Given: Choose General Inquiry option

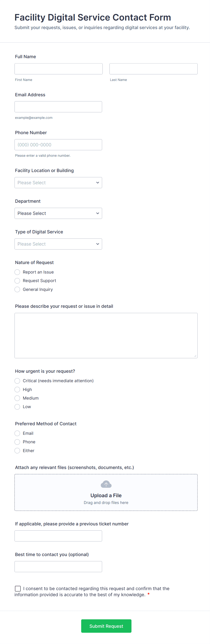Looking at the screenshot, I should [17, 289].
